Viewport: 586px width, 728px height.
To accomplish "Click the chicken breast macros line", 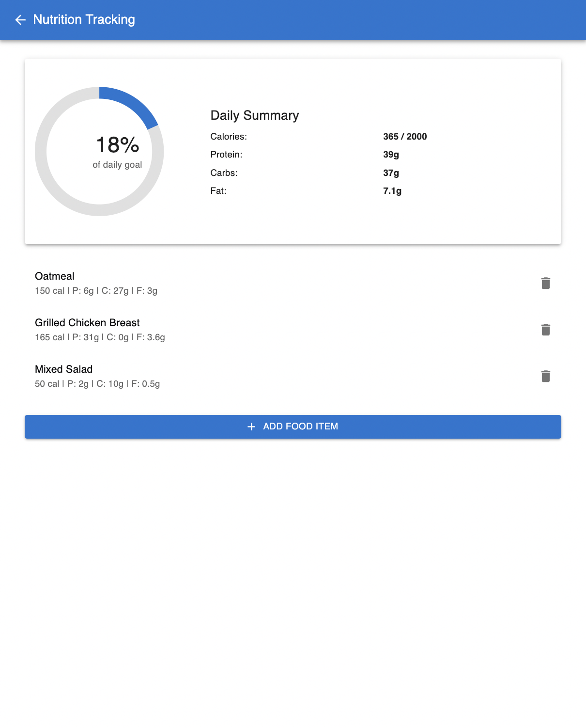I will pyautogui.click(x=100, y=337).
